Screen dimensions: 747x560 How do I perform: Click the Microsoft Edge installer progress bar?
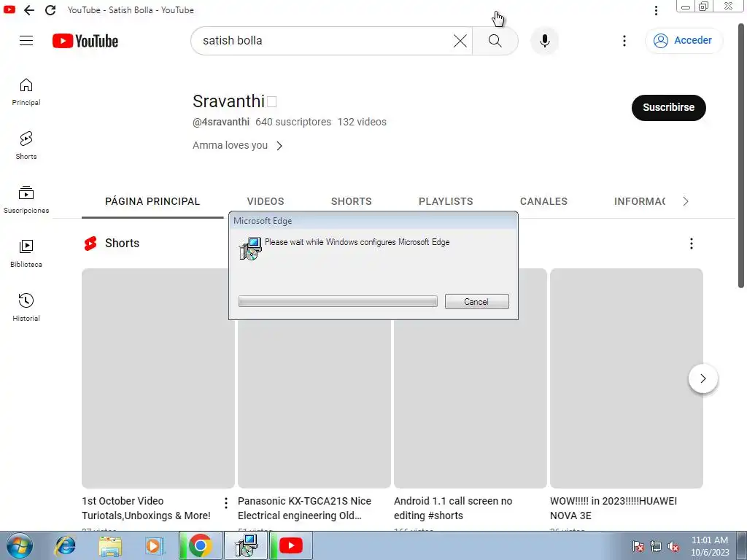point(338,301)
